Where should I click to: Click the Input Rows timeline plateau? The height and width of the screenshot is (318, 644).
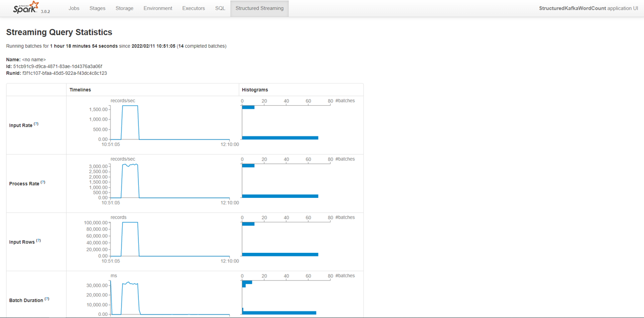(x=130, y=222)
